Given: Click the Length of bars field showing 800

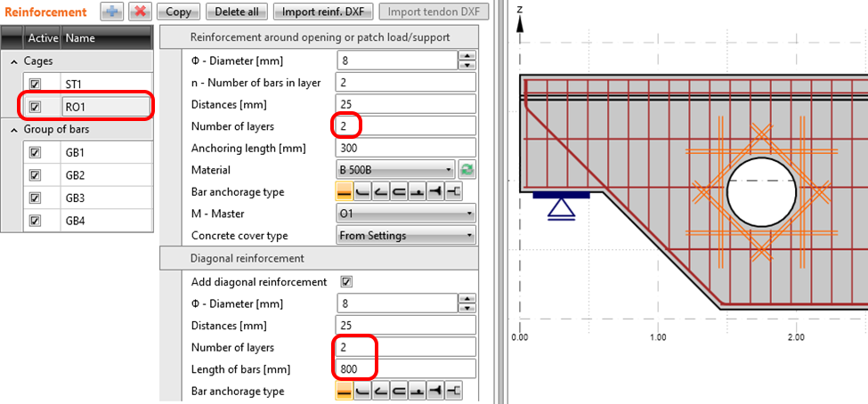Looking at the screenshot, I should point(406,369).
